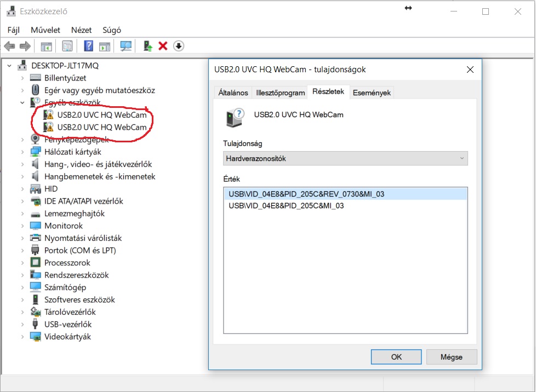This screenshot has width=536, height=392.
Task: Select Hangbemenetek és -kimenetek tree label
Action: click(x=100, y=176)
